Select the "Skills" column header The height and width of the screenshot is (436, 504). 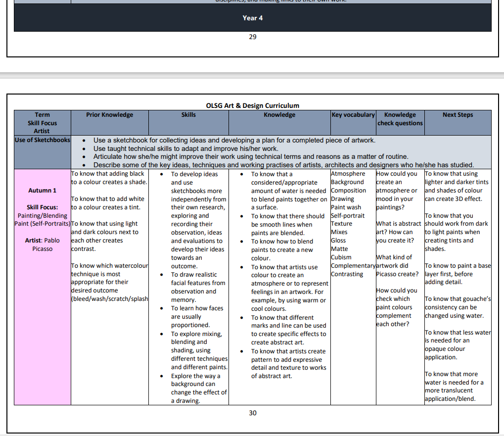[188, 115]
